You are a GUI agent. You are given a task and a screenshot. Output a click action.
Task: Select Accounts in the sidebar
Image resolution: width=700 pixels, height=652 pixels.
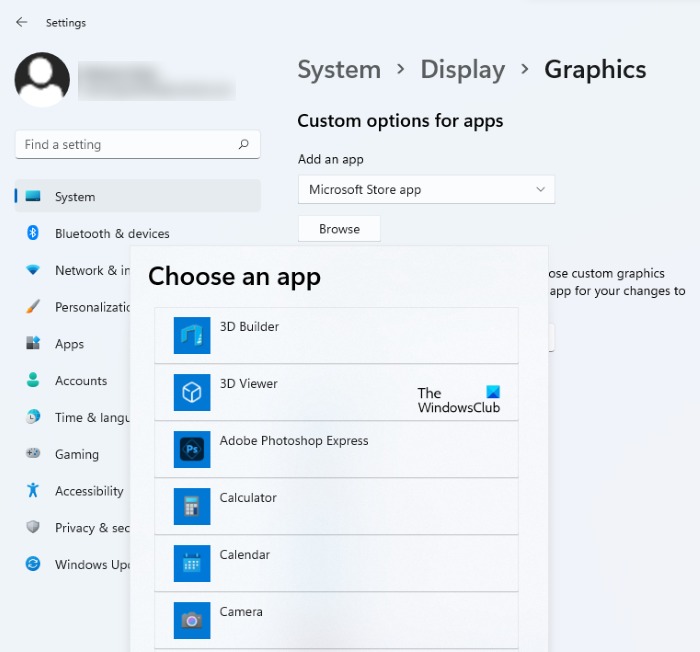(80, 381)
